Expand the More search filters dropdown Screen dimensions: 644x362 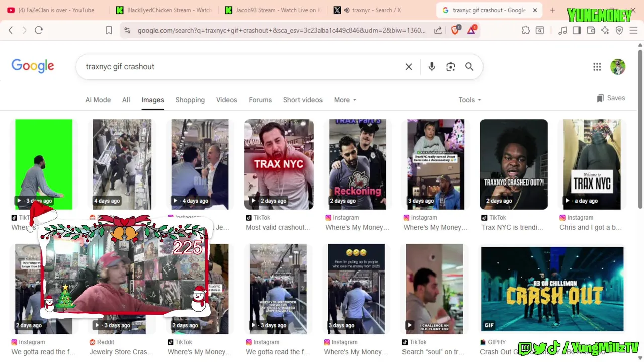click(345, 100)
